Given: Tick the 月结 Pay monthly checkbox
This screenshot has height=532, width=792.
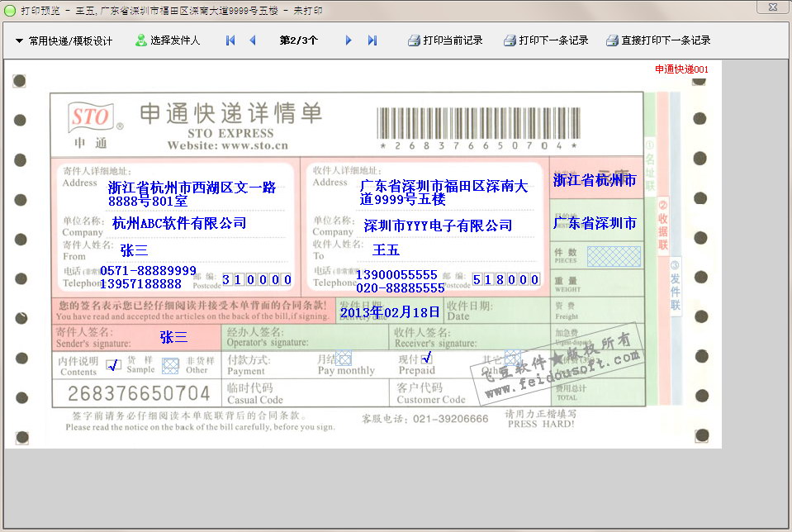Looking at the screenshot, I should [344, 358].
